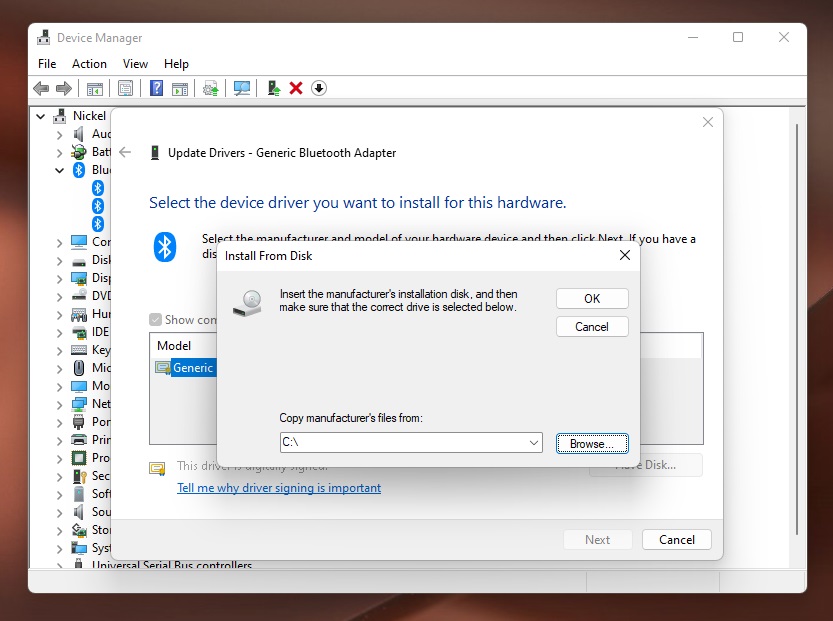Collapse the expanded Bluetooth category
This screenshot has width=833, height=621.
pyautogui.click(x=59, y=170)
